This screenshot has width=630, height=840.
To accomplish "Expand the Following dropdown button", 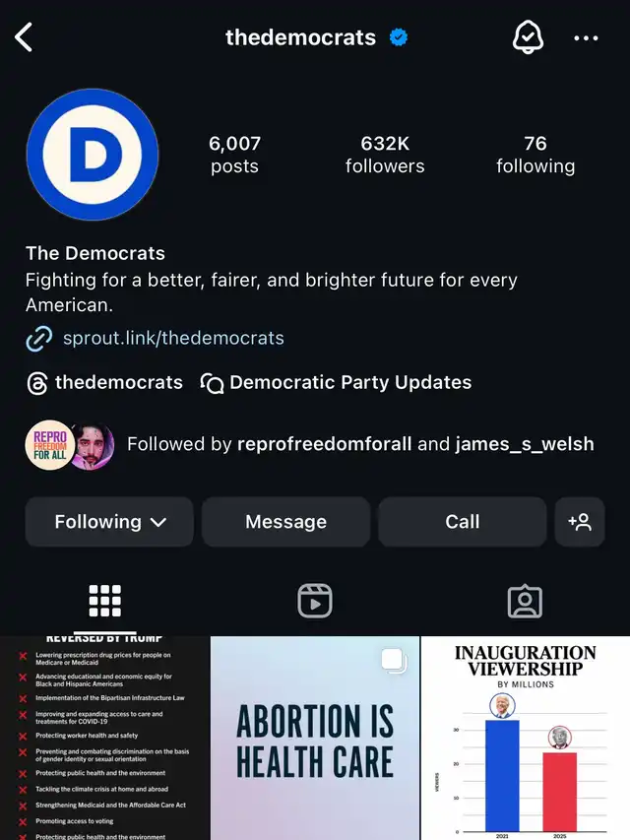I will coord(109,521).
